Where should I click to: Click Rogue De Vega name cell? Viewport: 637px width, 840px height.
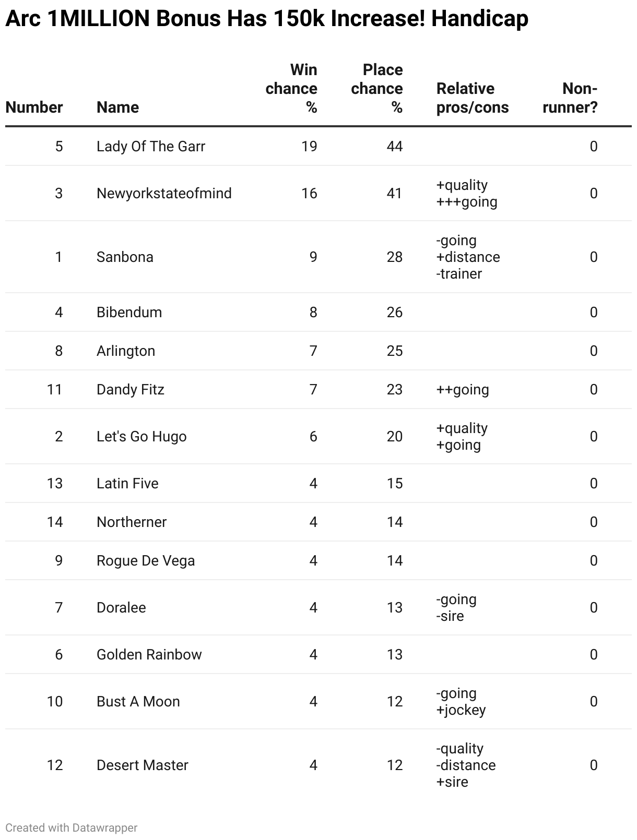[146, 561]
